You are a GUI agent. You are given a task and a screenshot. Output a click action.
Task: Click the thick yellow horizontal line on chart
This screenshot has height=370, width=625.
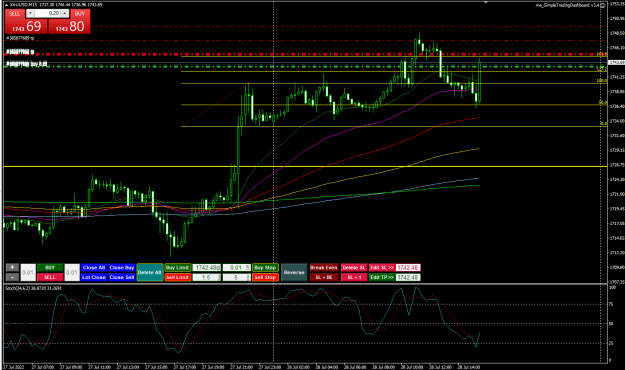coord(305,166)
